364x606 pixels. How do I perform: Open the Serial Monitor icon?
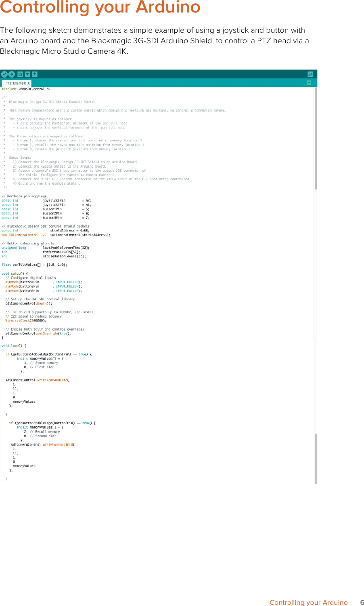310,74
